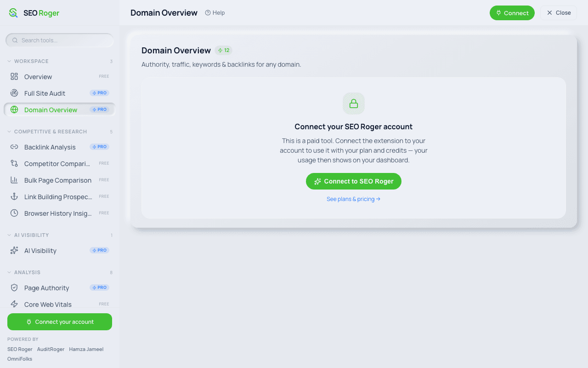Click the Overview grid icon in sidebar
The image size is (588, 368).
(14, 76)
